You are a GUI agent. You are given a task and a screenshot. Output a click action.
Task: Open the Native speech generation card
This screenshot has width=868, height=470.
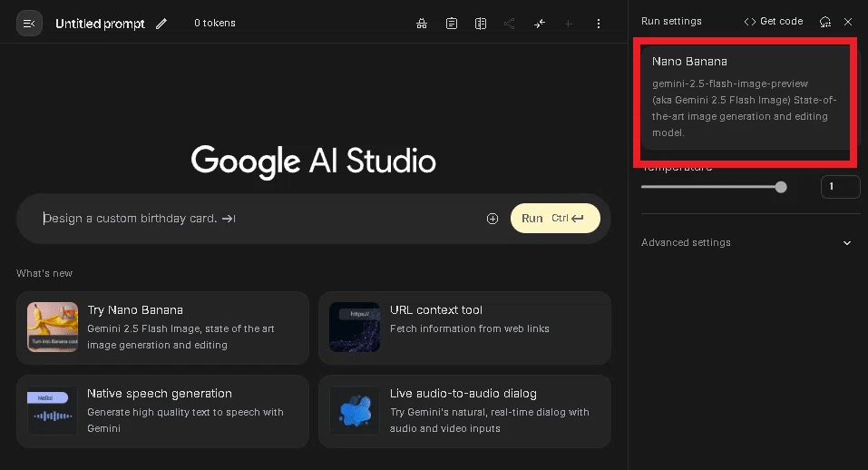pos(162,411)
